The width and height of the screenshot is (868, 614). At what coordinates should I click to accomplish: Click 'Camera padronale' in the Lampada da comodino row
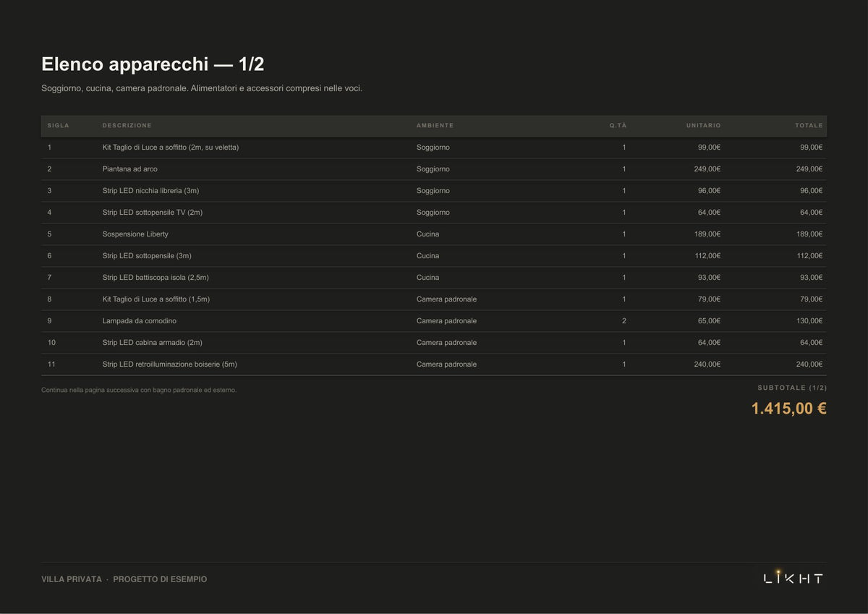(x=446, y=321)
